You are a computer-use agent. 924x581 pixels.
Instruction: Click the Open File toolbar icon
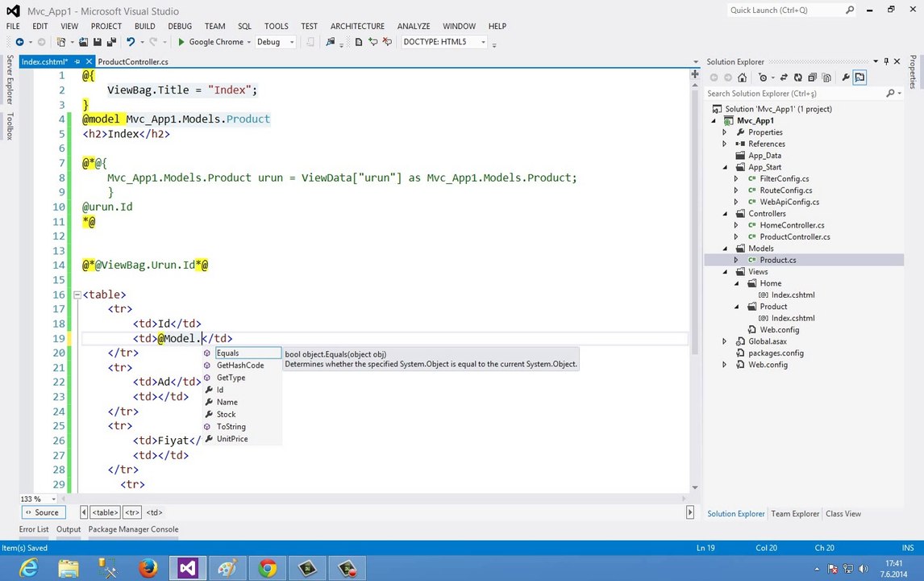(83, 42)
